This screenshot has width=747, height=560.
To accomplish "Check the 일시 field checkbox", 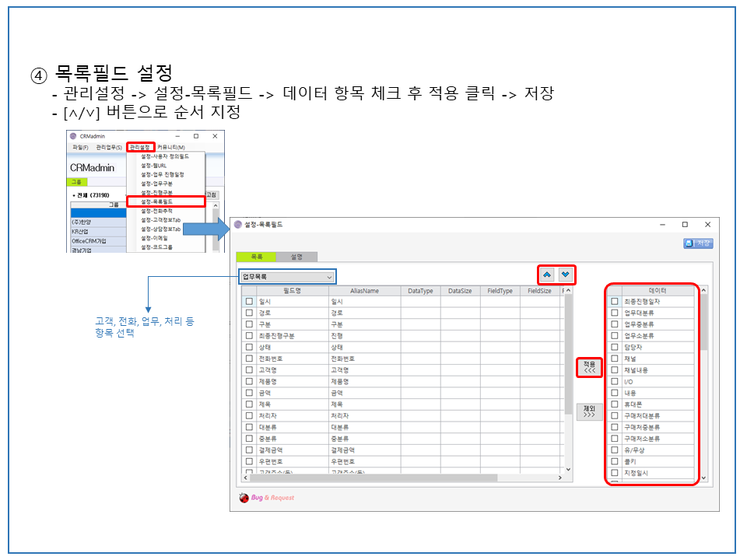I will [249, 302].
